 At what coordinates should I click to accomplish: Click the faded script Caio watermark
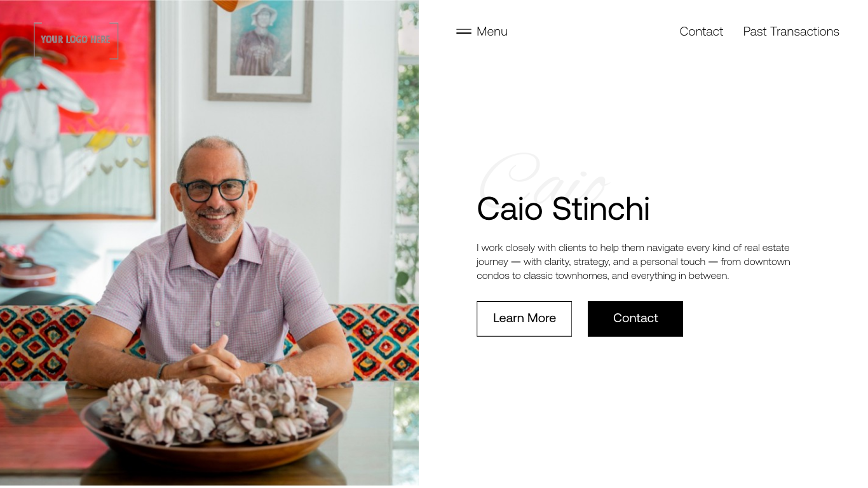click(545, 178)
